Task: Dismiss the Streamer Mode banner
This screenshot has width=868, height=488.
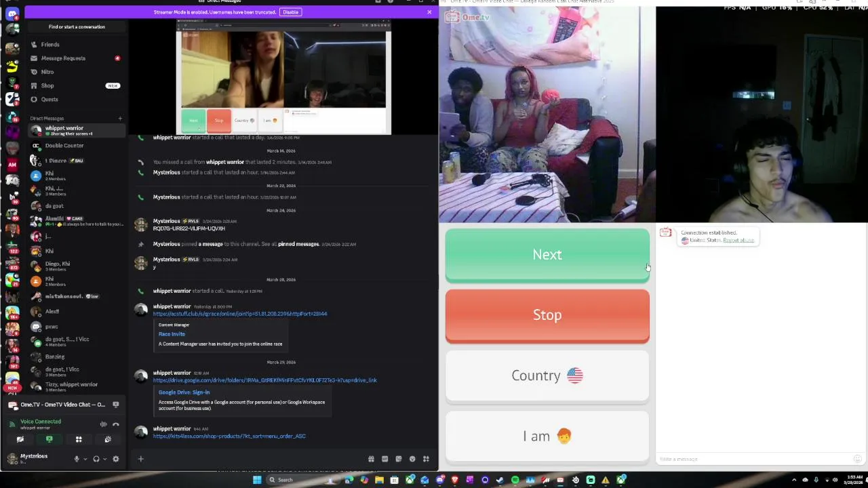Action: tap(429, 12)
